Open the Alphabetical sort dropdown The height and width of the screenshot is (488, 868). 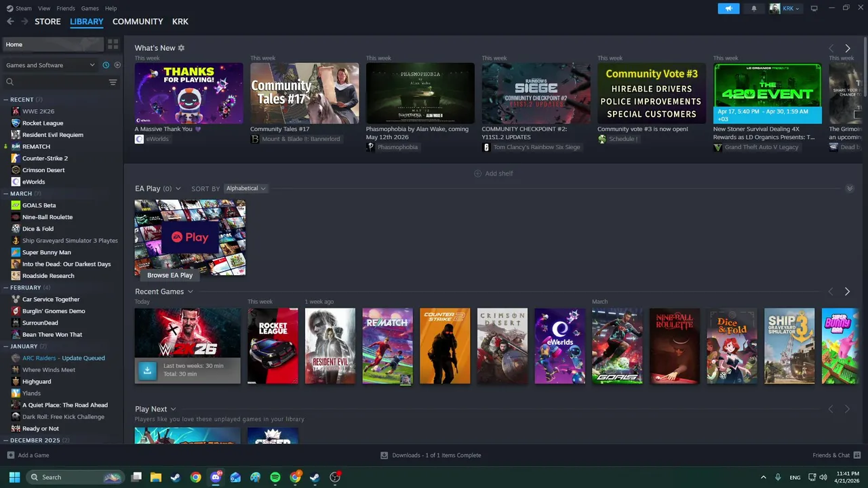pyautogui.click(x=245, y=188)
